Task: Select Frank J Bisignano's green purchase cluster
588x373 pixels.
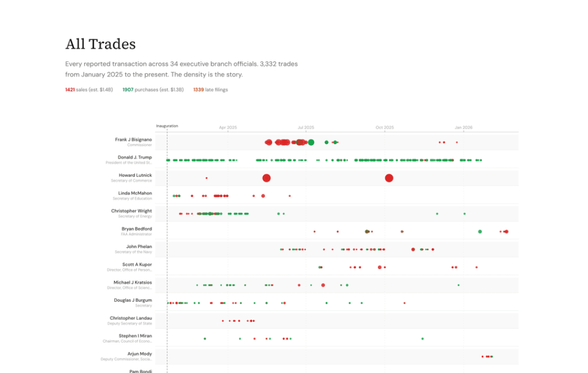Action: [x=311, y=141]
